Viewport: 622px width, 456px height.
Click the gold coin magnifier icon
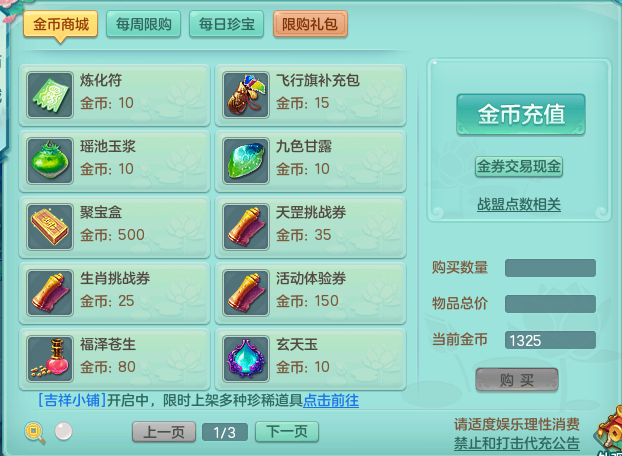[35, 432]
